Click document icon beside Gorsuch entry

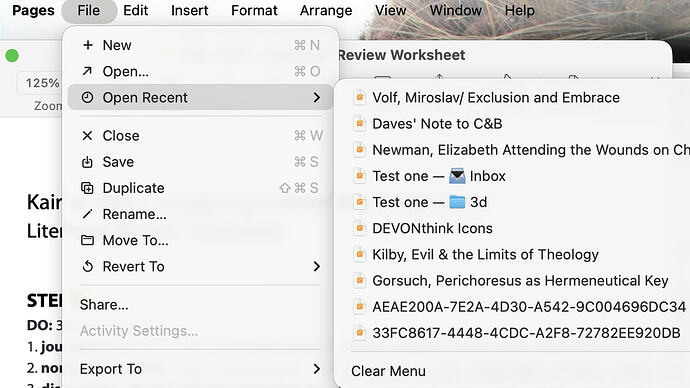[360, 281]
